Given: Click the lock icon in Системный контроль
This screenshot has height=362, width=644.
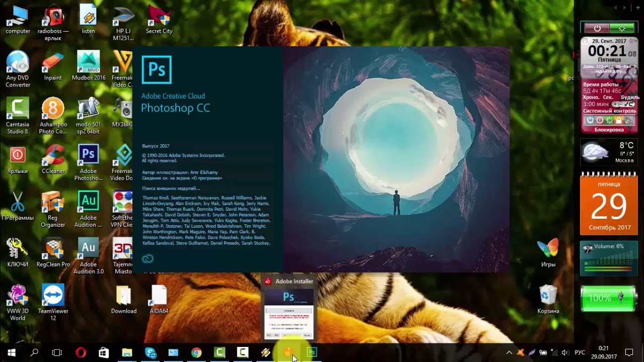Looking at the screenshot, I should coord(619,120).
